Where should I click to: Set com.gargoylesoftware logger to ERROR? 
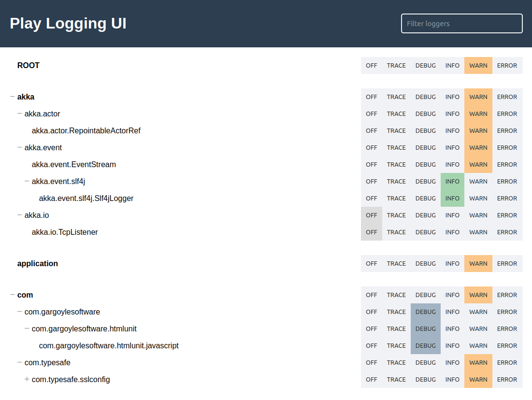click(507, 312)
